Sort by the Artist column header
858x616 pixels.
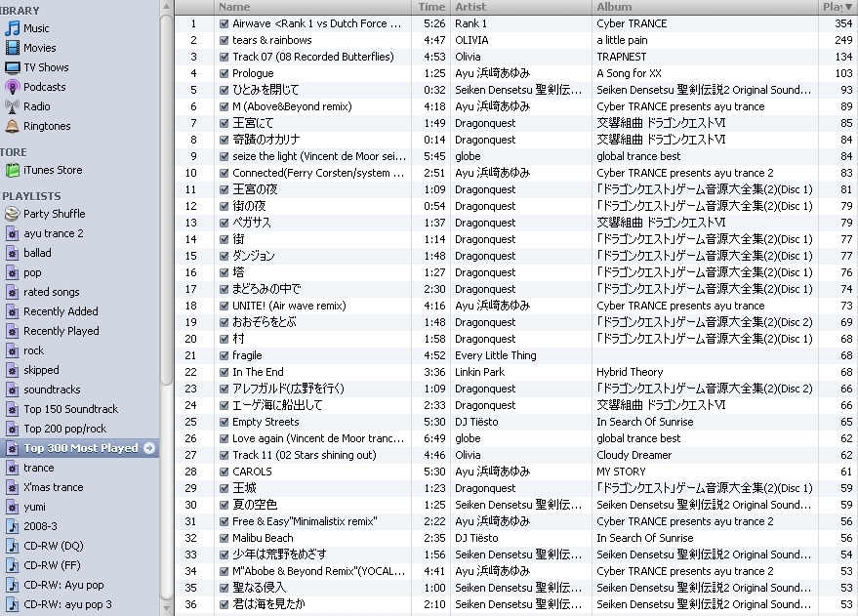tap(521, 7)
